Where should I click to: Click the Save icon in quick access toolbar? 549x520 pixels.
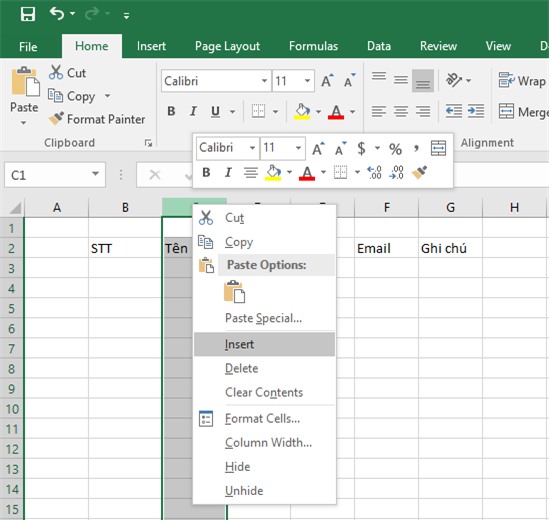tap(28, 14)
